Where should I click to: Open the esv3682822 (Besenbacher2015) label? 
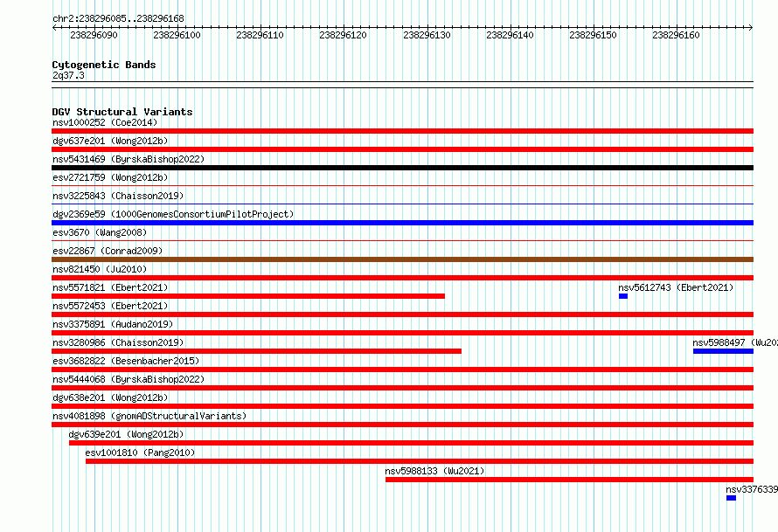tap(126, 361)
